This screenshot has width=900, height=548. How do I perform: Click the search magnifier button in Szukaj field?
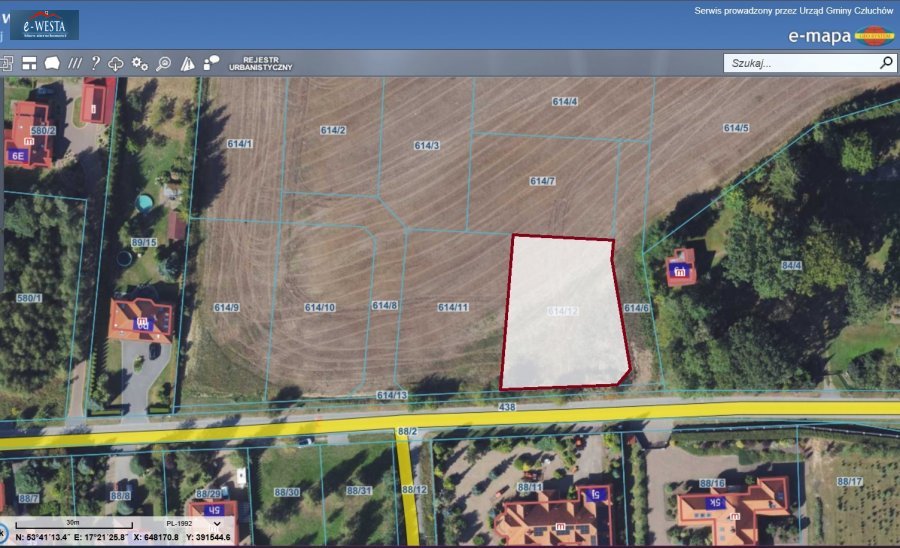(886, 62)
